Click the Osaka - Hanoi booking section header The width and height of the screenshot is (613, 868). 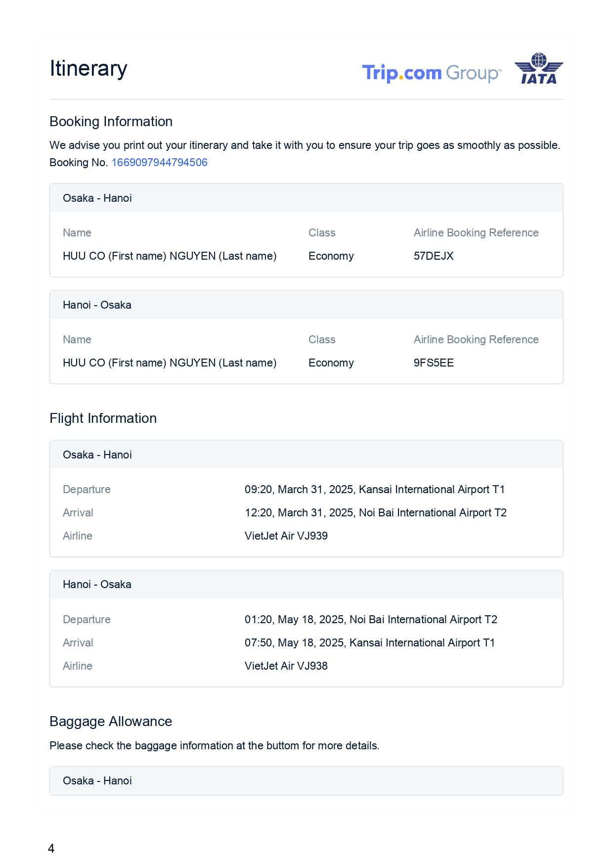click(x=97, y=198)
